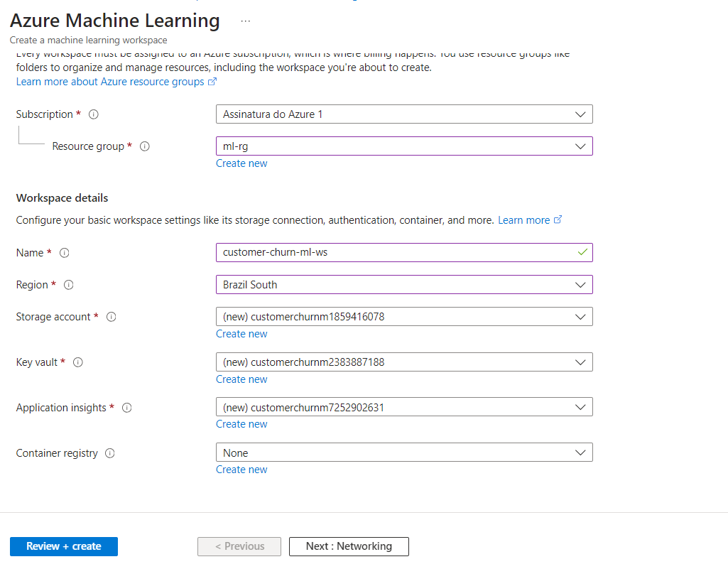This screenshot has width=728, height=569.
Task: Click the Key vault label
Action: tap(37, 362)
